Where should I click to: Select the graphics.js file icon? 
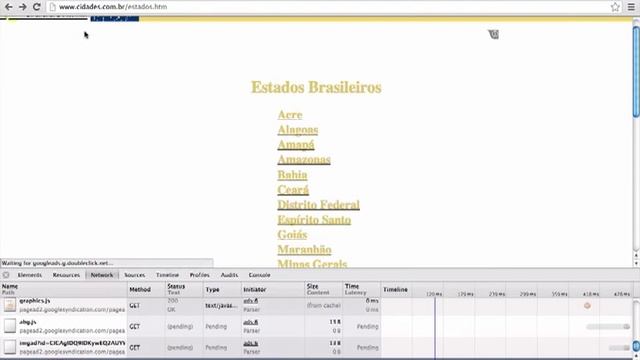click(x=10, y=304)
